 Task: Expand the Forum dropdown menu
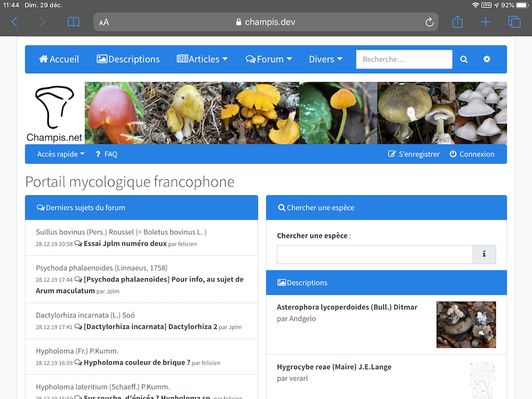269,60
